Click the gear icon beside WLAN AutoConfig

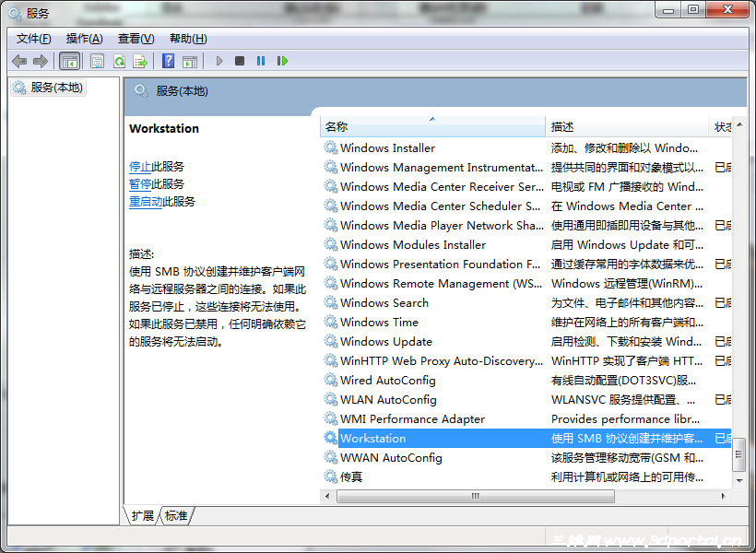click(x=330, y=399)
